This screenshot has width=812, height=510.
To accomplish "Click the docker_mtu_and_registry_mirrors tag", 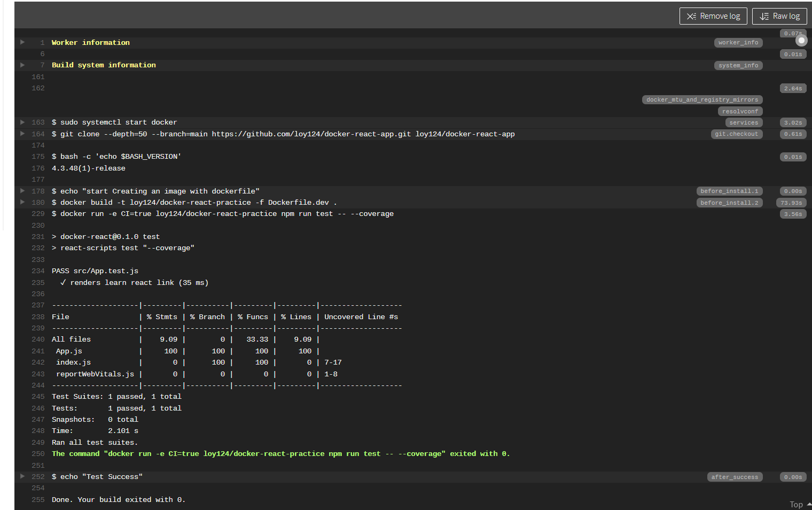I will coord(702,100).
